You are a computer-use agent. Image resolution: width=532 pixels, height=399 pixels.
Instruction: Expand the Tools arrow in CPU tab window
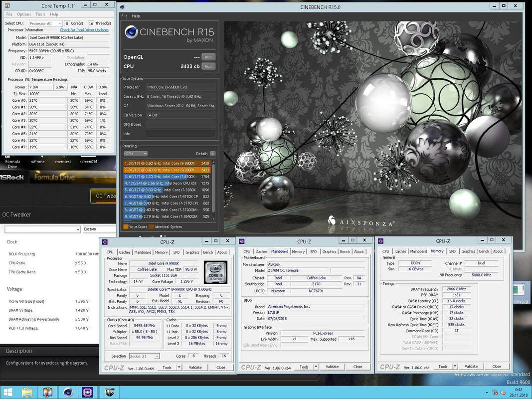(179, 368)
